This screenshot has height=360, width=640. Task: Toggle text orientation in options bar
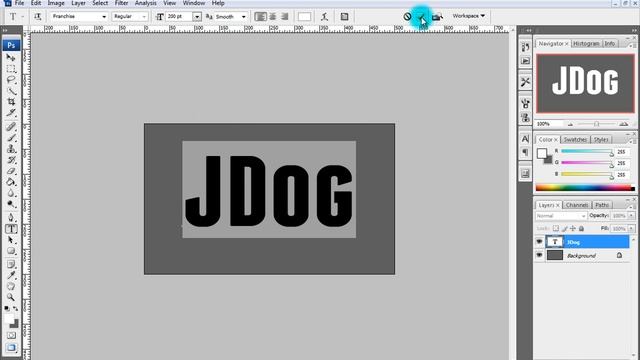[x=38, y=17]
